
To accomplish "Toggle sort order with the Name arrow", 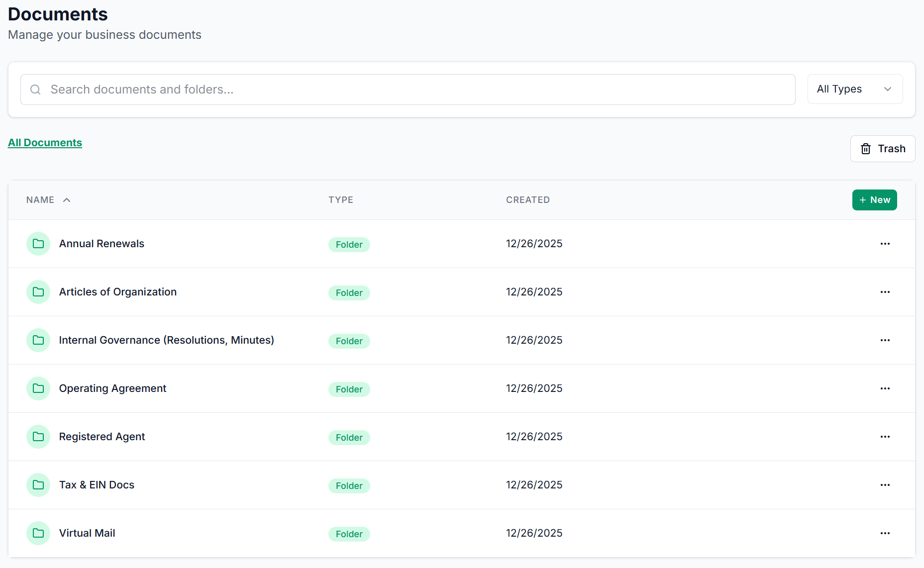I will (x=67, y=200).
